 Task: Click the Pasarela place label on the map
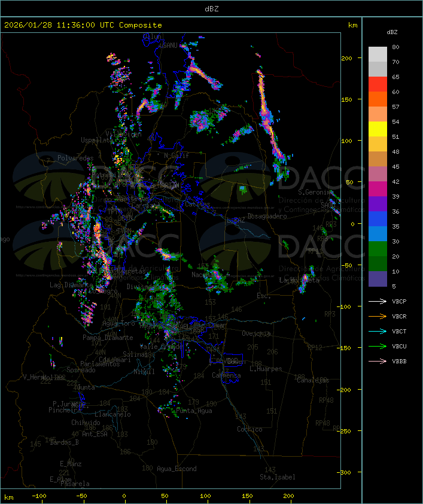pos(75,484)
